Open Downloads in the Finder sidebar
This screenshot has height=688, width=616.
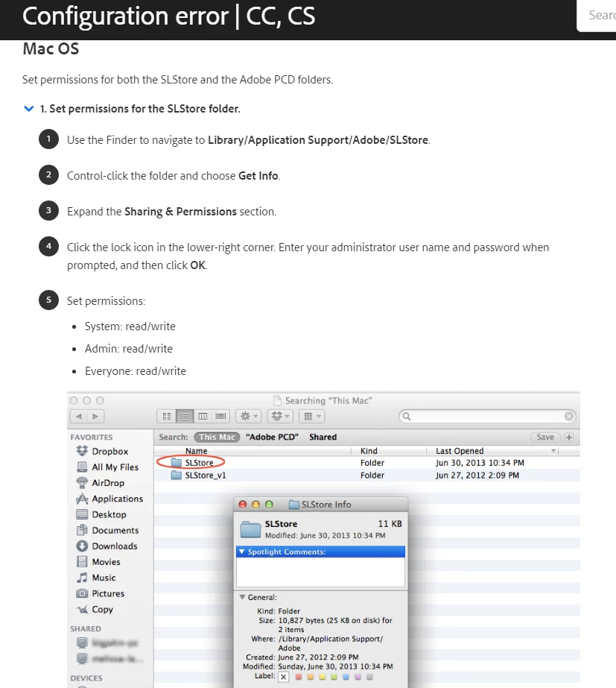click(x=107, y=546)
